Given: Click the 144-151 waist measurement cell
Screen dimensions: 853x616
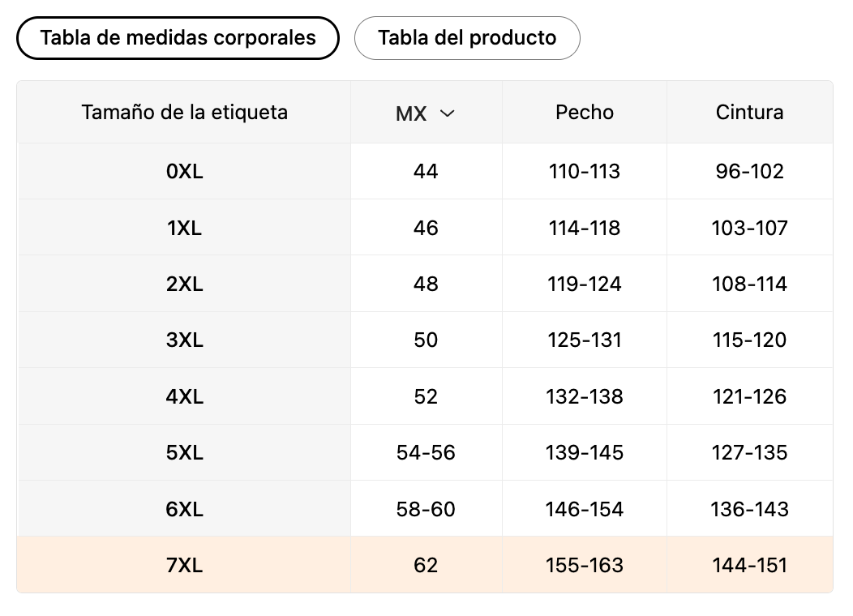Looking at the screenshot, I should [x=750, y=566].
